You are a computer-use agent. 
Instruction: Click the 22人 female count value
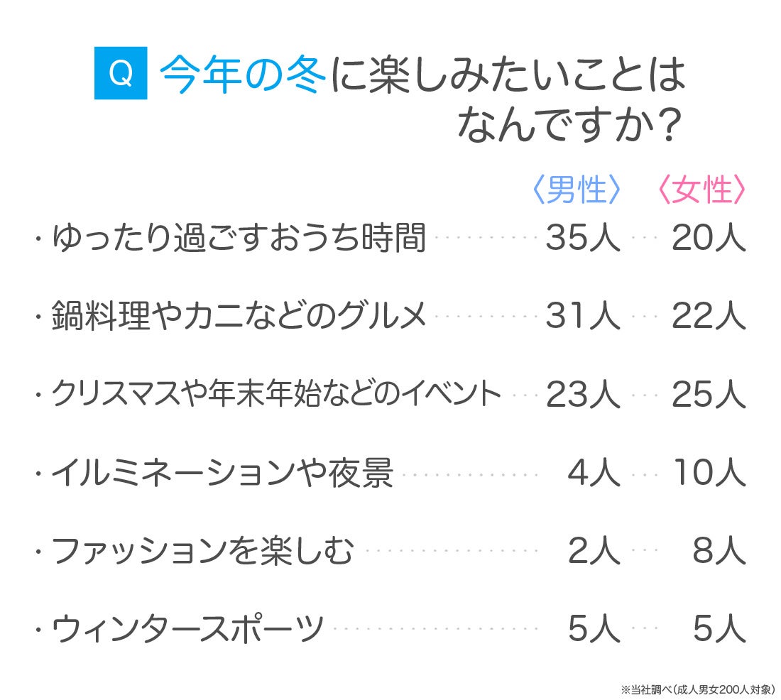click(x=709, y=317)
